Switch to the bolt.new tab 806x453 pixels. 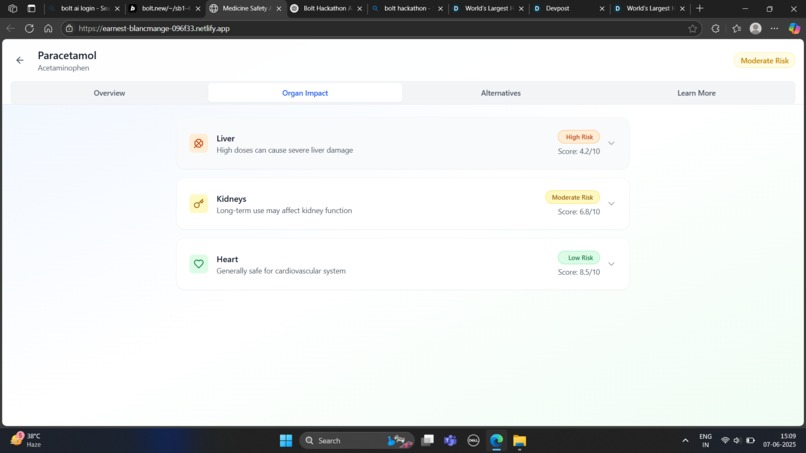click(x=166, y=9)
